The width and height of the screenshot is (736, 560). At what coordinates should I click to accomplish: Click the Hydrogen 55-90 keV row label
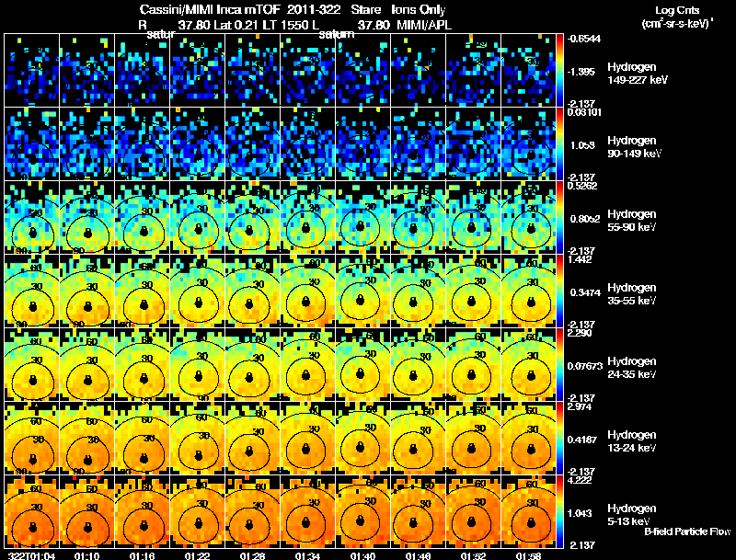coord(632,221)
